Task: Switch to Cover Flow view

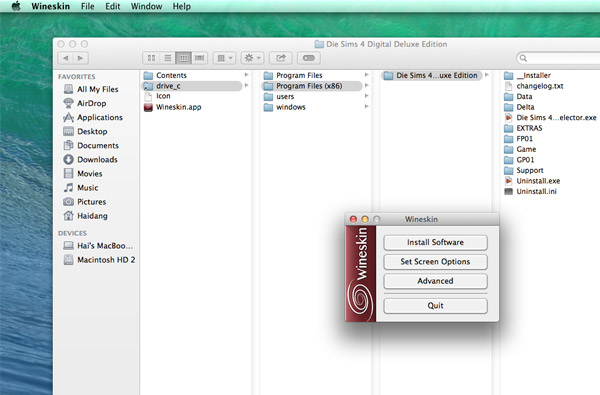Action: click(199, 58)
